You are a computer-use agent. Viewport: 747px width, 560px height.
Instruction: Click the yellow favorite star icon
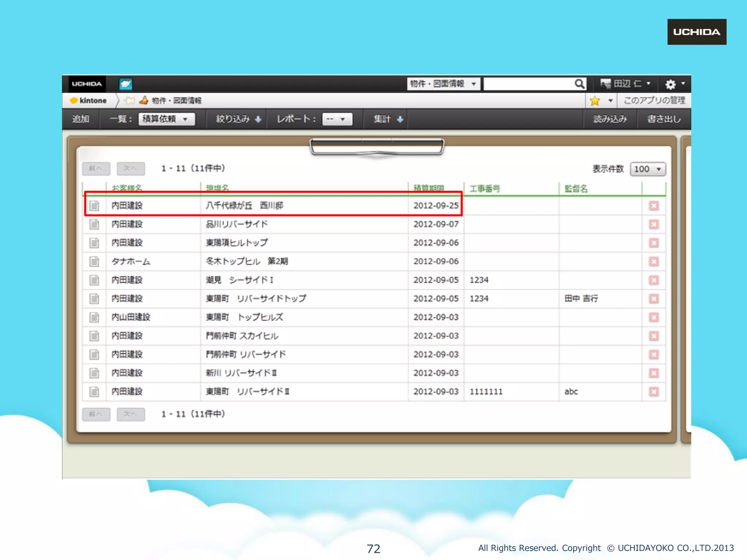pyautogui.click(x=595, y=101)
